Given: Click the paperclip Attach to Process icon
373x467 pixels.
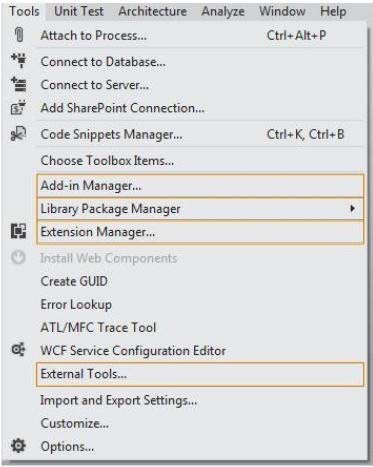Looking at the screenshot, I should 19,35.
